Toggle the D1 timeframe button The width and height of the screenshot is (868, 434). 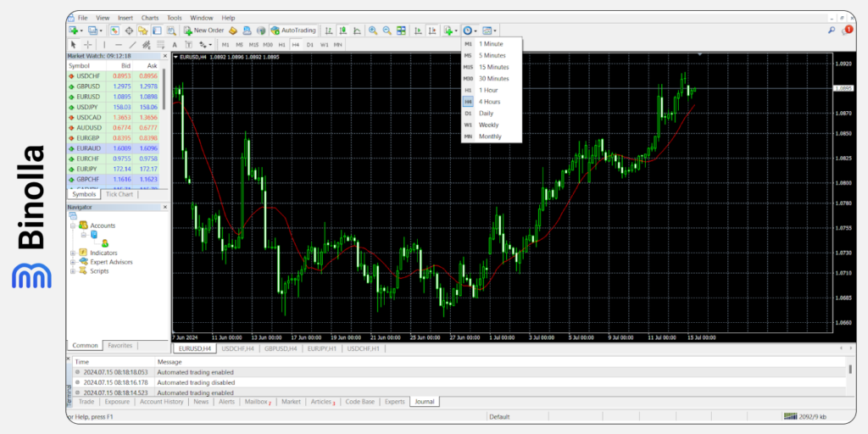(310, 45)
